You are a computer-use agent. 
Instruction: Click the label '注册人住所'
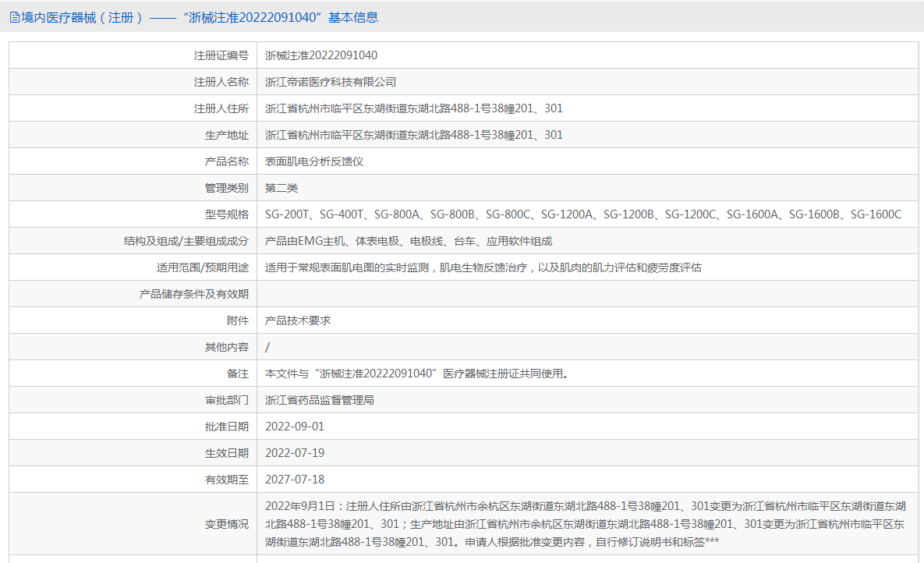221,108
